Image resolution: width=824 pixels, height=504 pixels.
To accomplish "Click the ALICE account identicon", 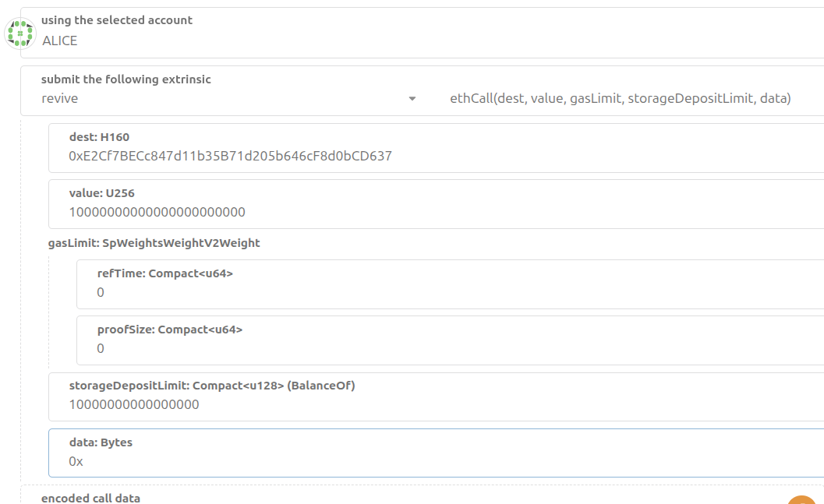I will (19, 33).
